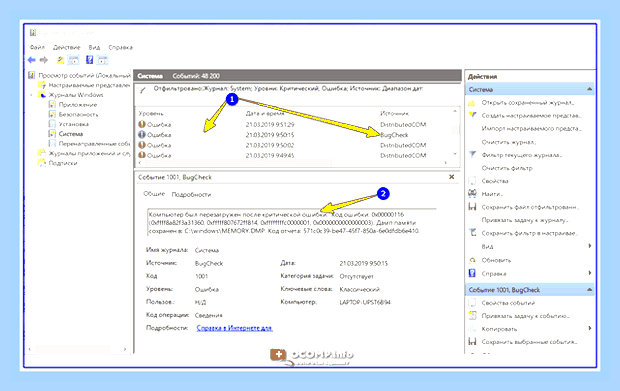Select the Установка log in tree

click(x=74, y=124)
